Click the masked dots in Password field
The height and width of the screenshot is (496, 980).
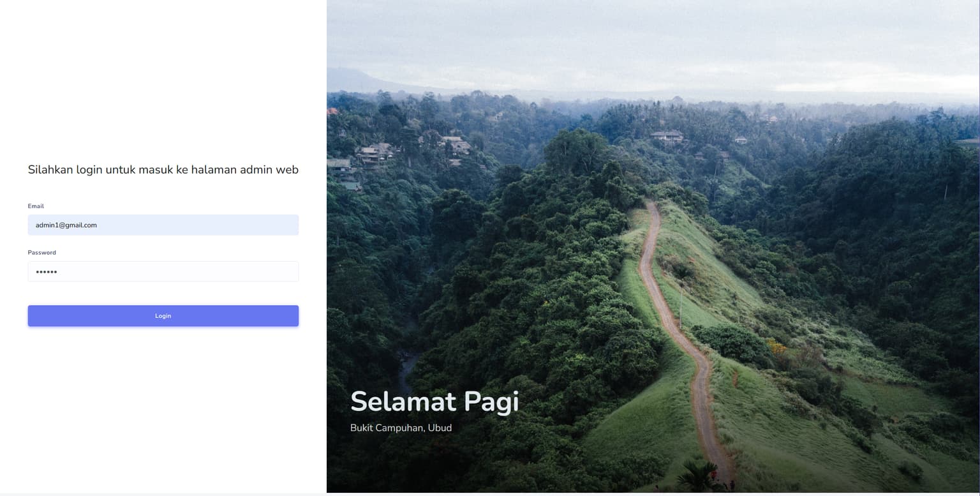(46, 271)
